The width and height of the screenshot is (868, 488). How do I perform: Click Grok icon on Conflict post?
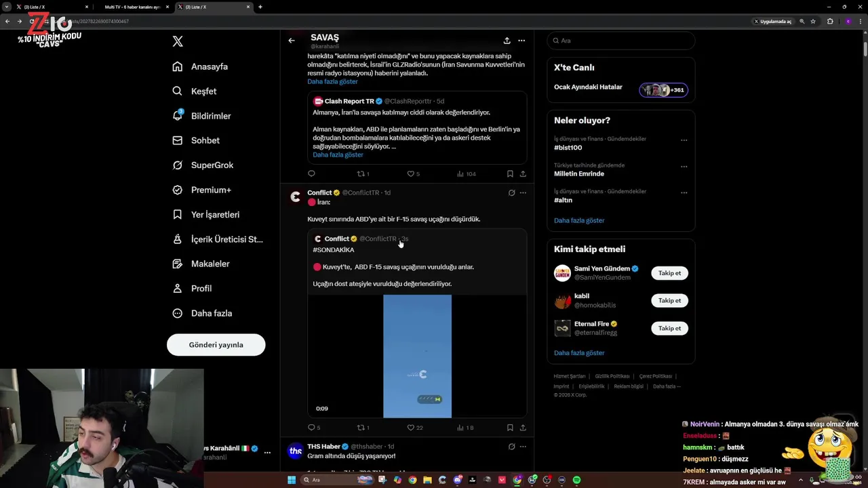[x=512, y=192]
